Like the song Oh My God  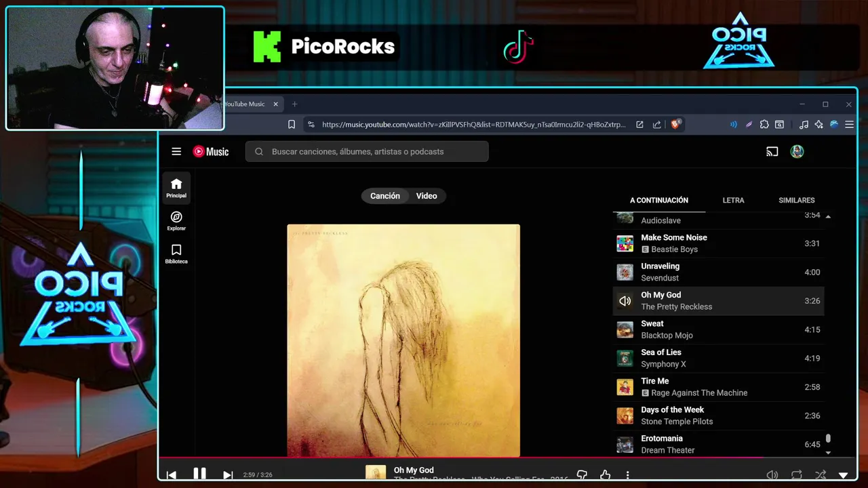click(x=605, y=475)
